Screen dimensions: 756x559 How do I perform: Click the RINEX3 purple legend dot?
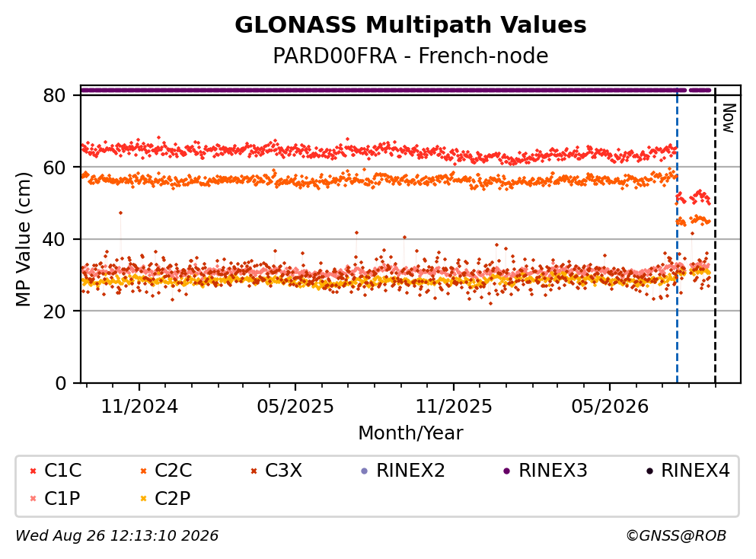pos(507,471)
